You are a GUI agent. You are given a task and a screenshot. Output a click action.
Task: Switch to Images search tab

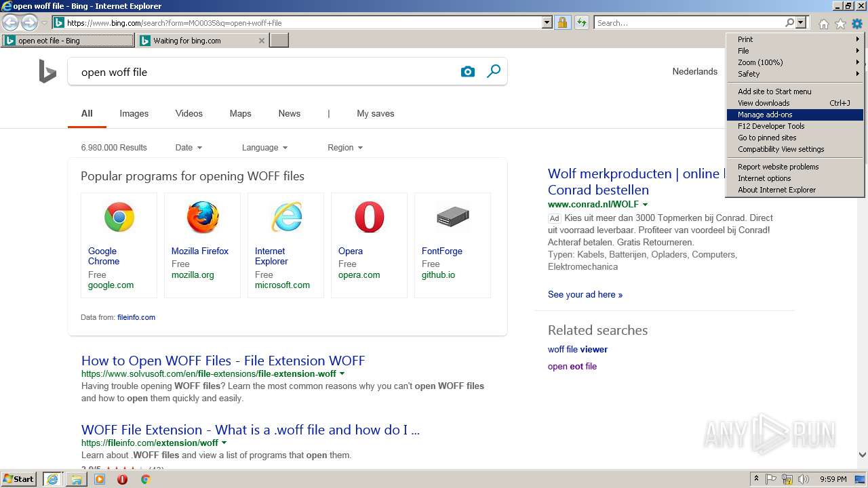134,114
